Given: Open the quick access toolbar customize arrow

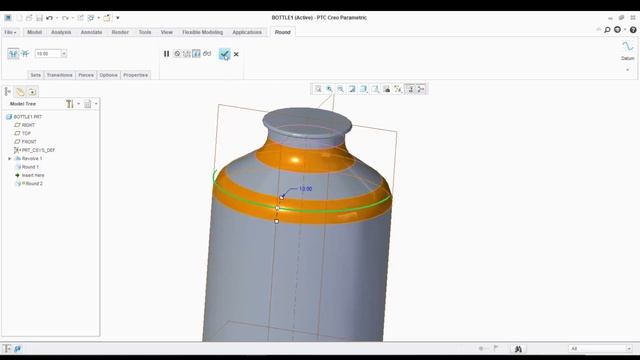Looking at the screenshot, I should 118,18.
